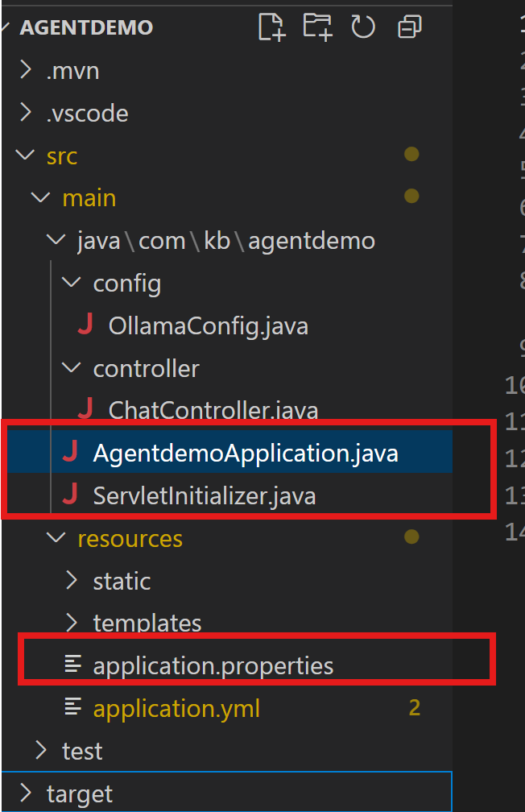
Task: Click the New Folder icon
Action: (x=317, y=27)
